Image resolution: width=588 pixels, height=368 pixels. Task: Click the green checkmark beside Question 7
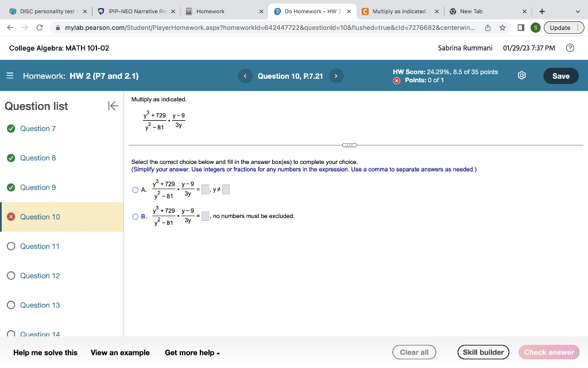[11, 128]
